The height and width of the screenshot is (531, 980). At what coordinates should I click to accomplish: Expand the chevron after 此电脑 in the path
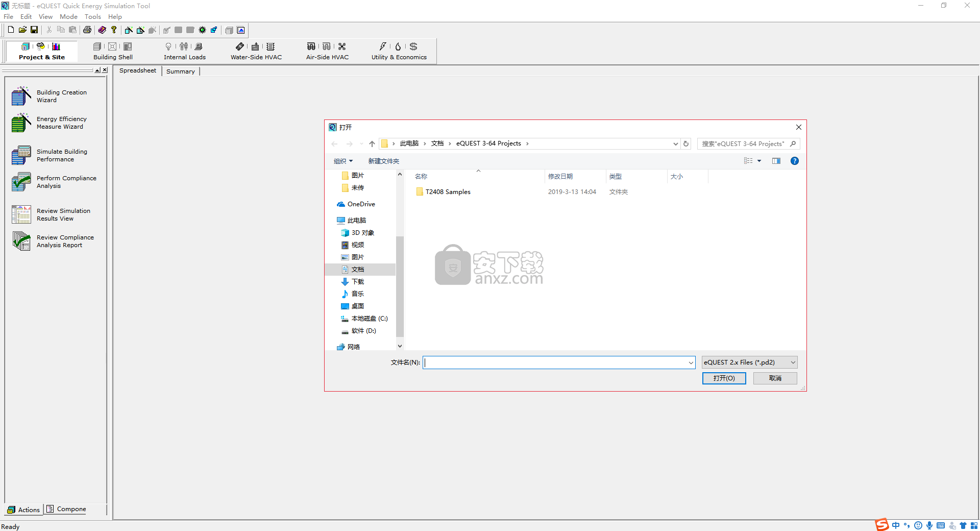425,143
